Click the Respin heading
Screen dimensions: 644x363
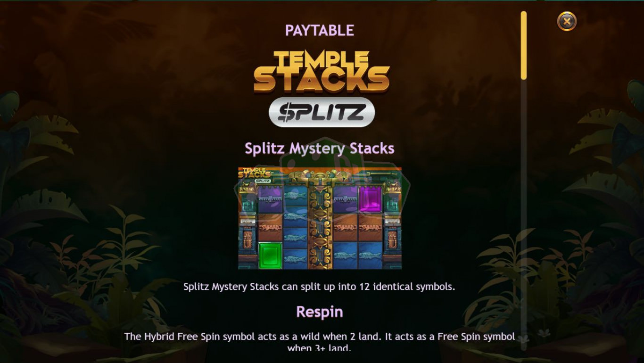pyautogui.click(x=320, y=312)
